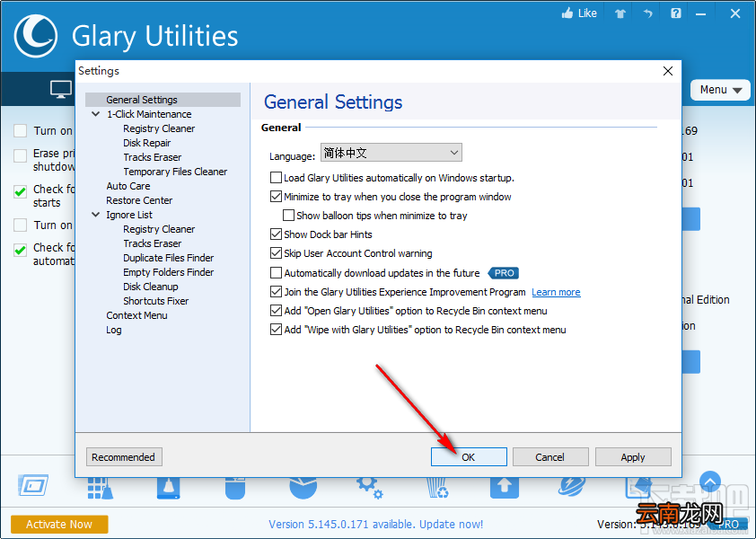Select Tracks Eraser under 1-Click Maintenance
The width and height of the screenshot is (756, 539).
point(153,157)
